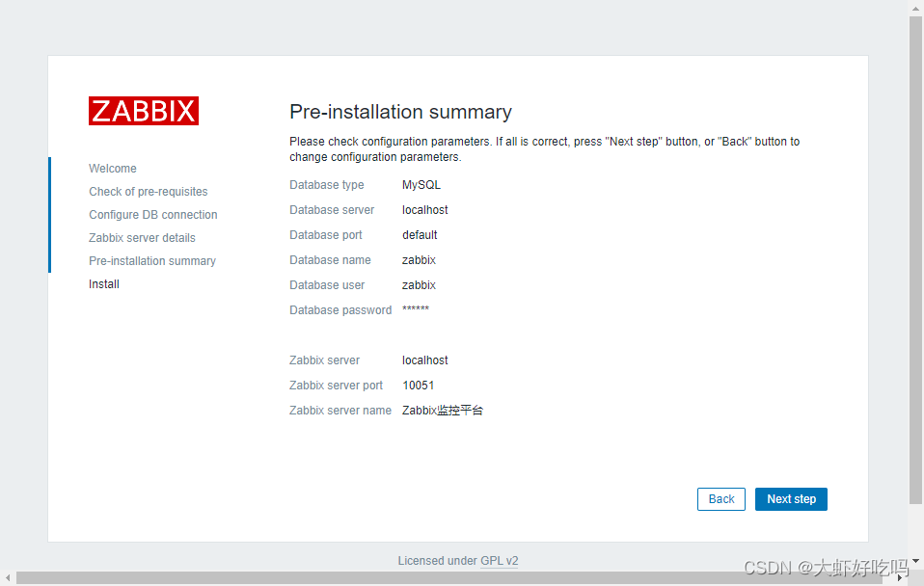
Task: Open Zabbix server details step
Action: pyautogui.click(x=142, y=238)
